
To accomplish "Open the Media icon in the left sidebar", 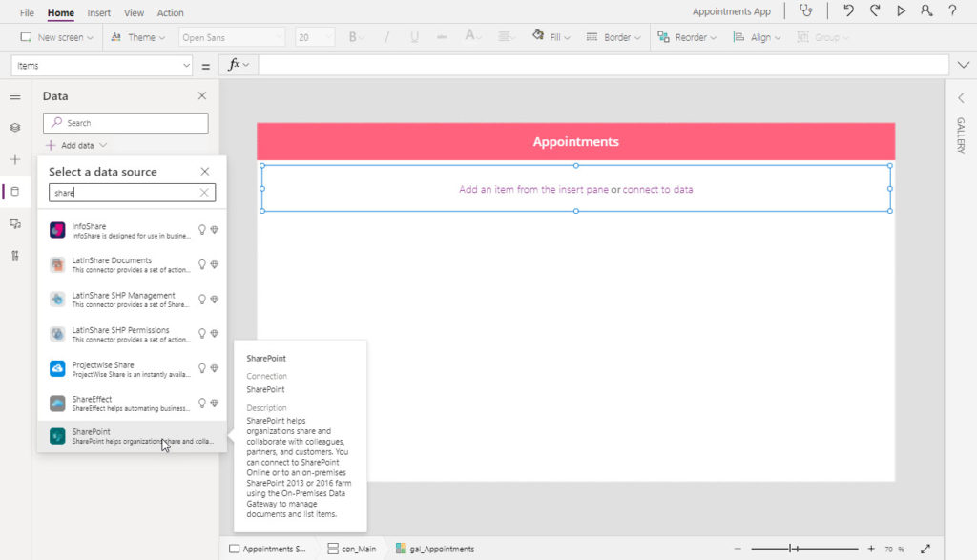I will [x=15, y=223].
